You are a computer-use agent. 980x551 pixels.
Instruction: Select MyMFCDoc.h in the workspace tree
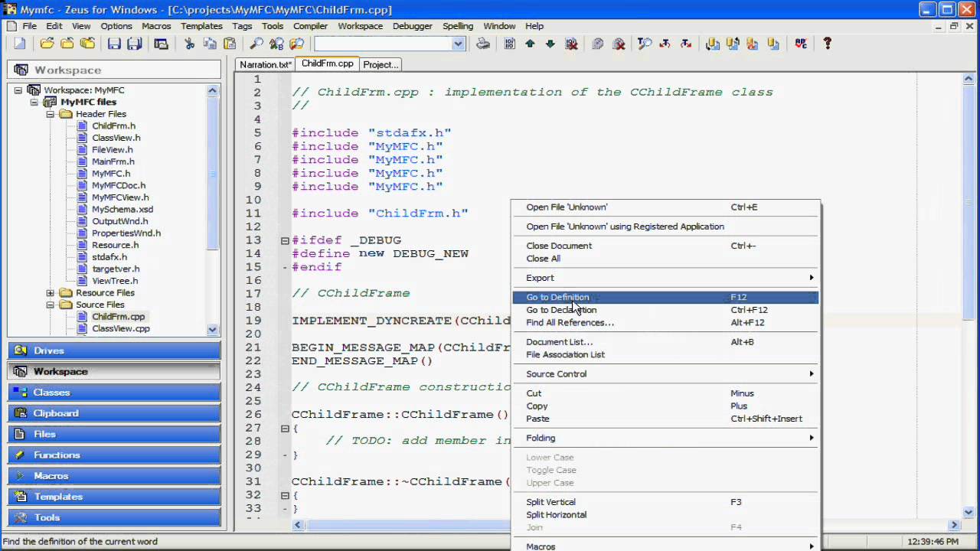click(119, 185)
